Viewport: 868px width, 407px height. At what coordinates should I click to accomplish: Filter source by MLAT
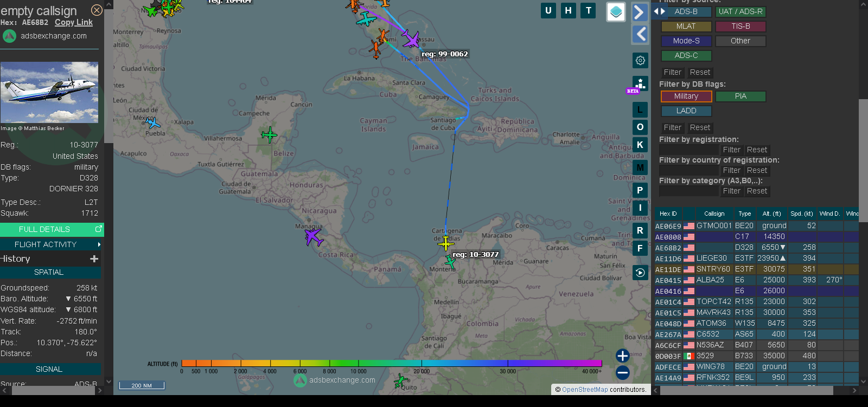tap(686, 26)
